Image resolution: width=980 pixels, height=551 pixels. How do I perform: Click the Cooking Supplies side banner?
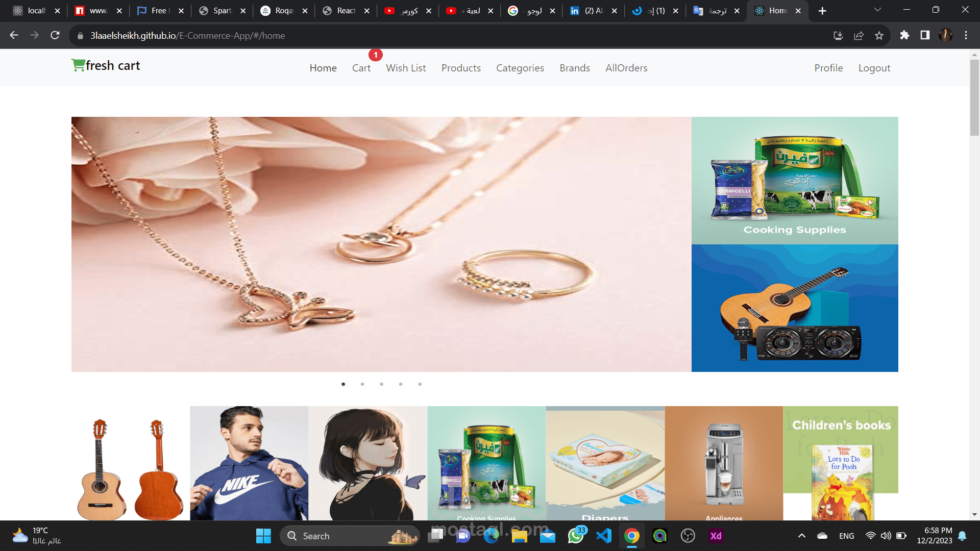[795, 181]
